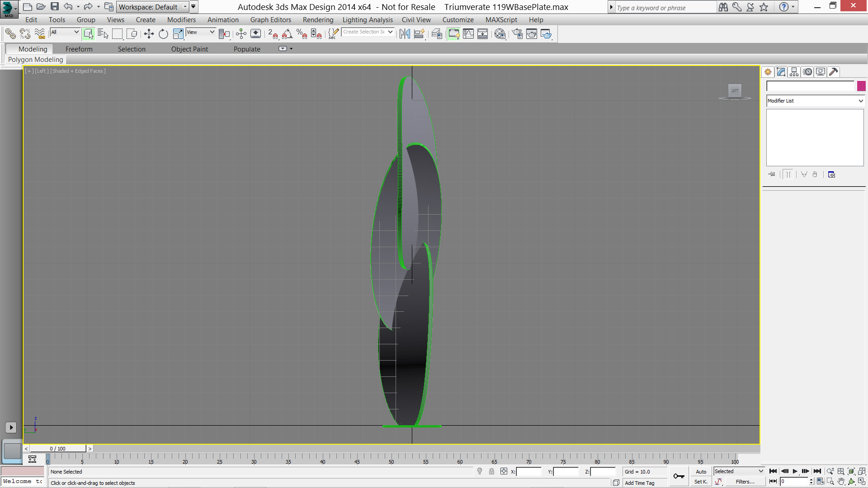Image resolution: width=868 pixels, height=488 pixels.
Task: Select the Select and Uniform Scale tool
Action: [x=178, y=34]
